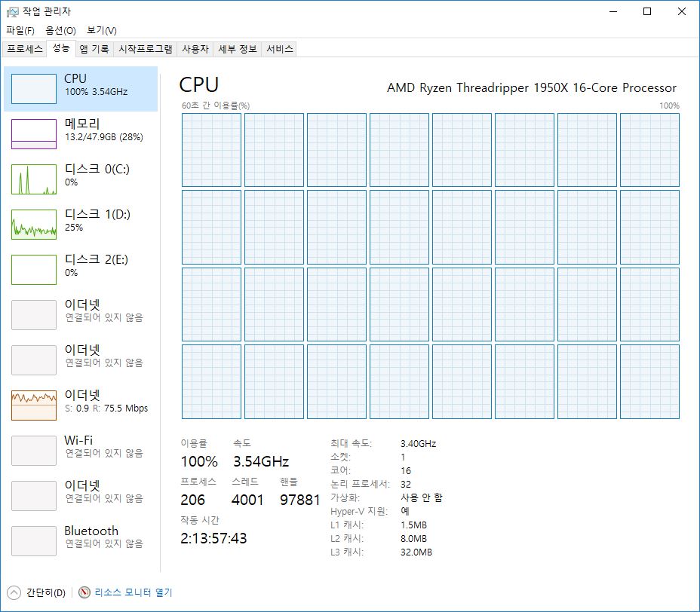Open the 세부 정보 tab
Screen dimensions: 700x612
(x=238, y=49)
